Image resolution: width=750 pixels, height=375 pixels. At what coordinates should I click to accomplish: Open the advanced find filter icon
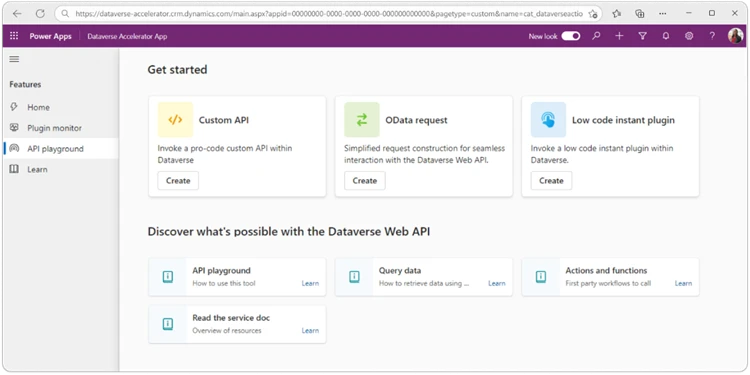pos(642,36)
